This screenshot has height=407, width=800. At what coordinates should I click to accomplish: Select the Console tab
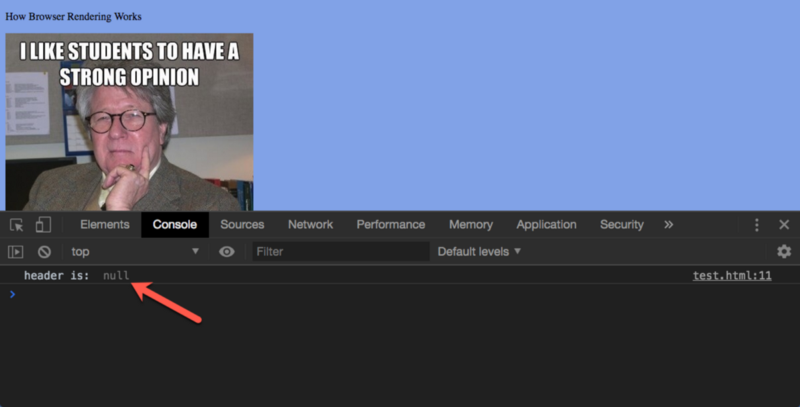(174, 225)
